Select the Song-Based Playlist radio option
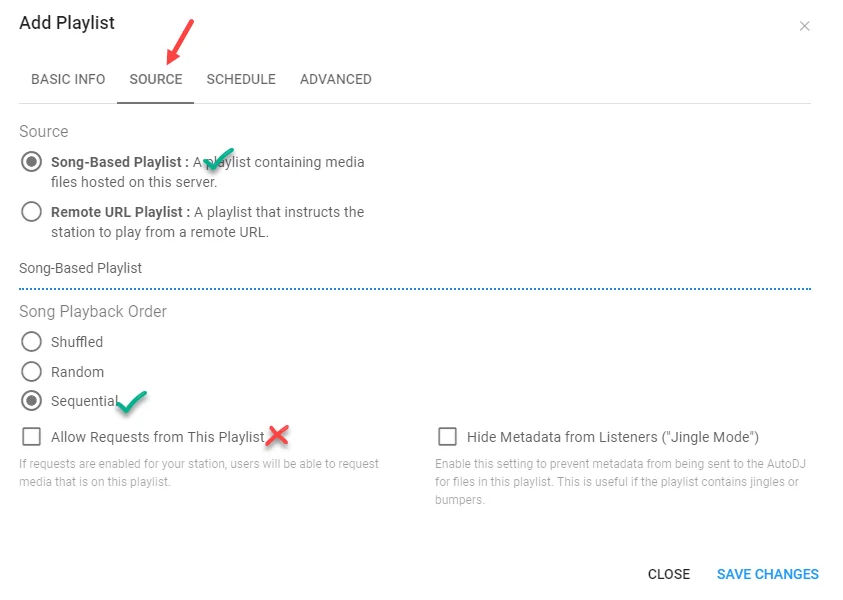This screenshot has width=843, height=600. [x=32, y=162]
